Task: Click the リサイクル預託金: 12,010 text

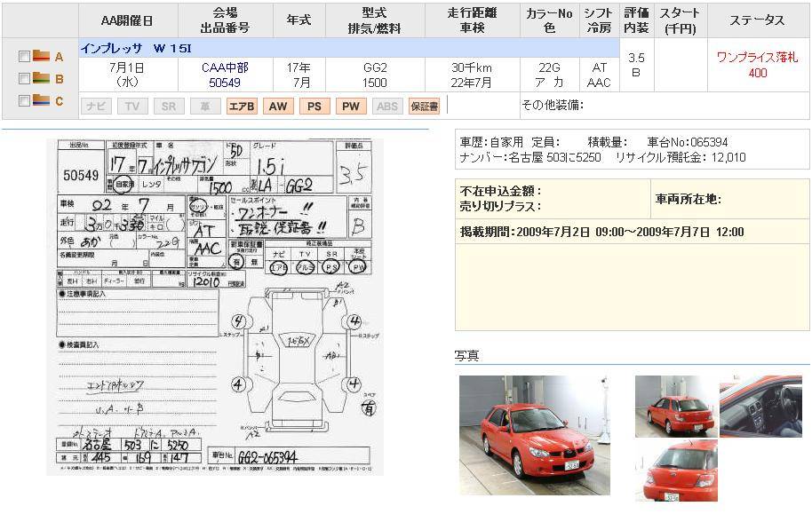Action: [x=681, y=157]
